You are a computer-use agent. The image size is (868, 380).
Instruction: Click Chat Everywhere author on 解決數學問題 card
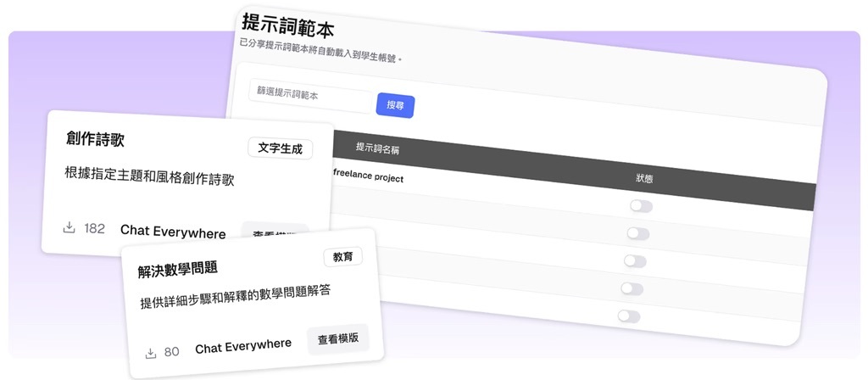(x=243, y=346)
